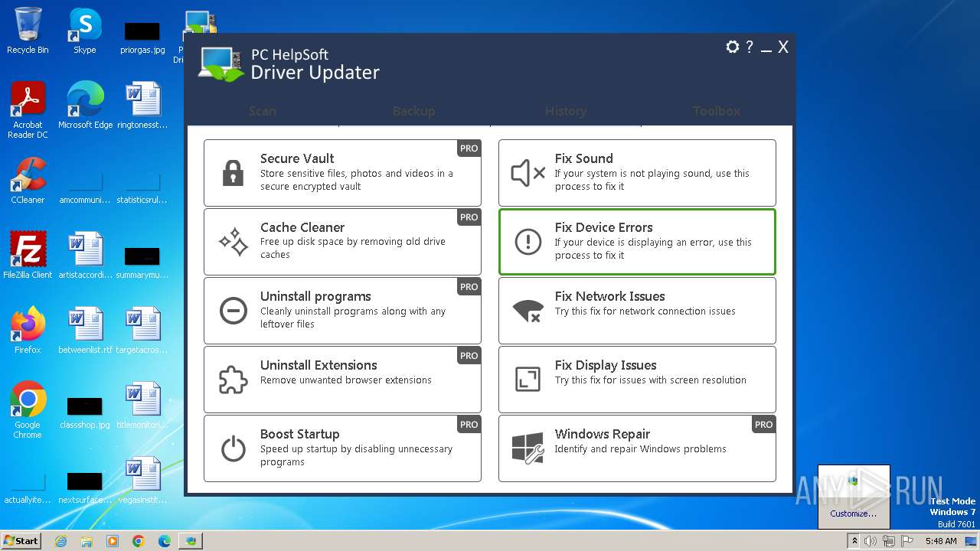Click the Fix Sound muted speaker icon
The image size is (980, 551).
[528, 173]
